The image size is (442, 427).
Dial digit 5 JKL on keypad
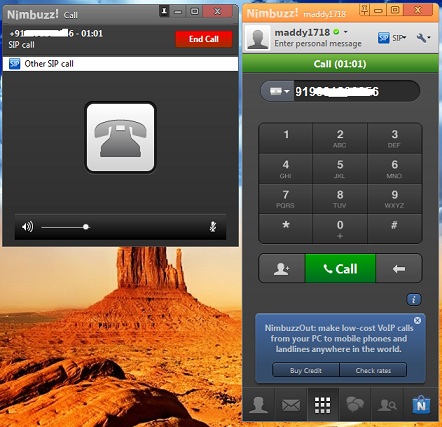340,169
